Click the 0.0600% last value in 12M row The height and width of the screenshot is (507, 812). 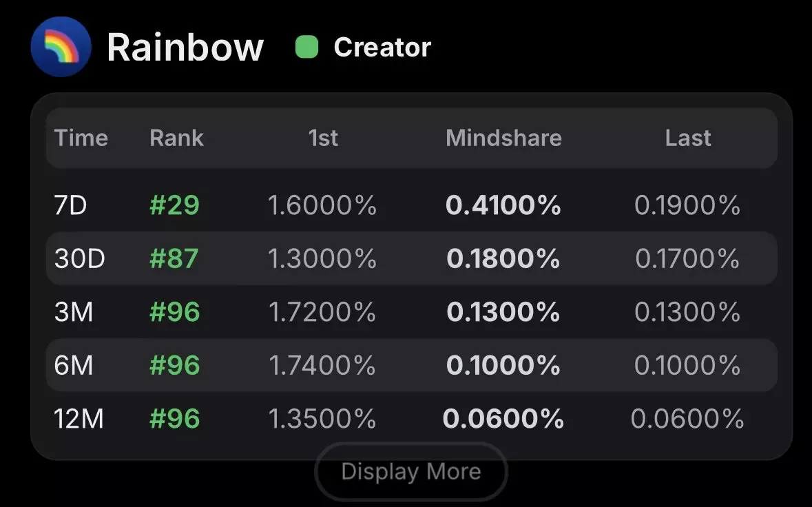pyautogui.click(x=687, y=418)
